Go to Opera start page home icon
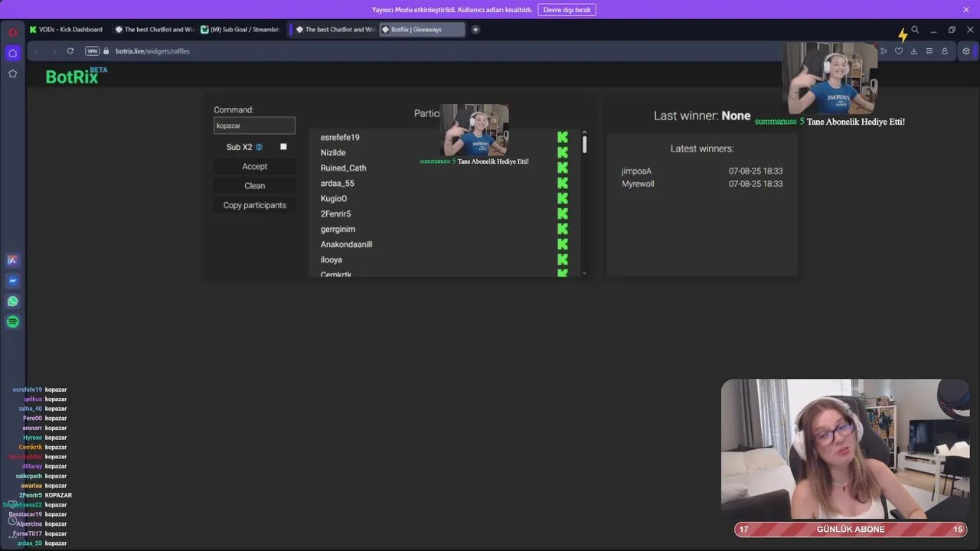This screenshot has width=980, height=551. 12,53
